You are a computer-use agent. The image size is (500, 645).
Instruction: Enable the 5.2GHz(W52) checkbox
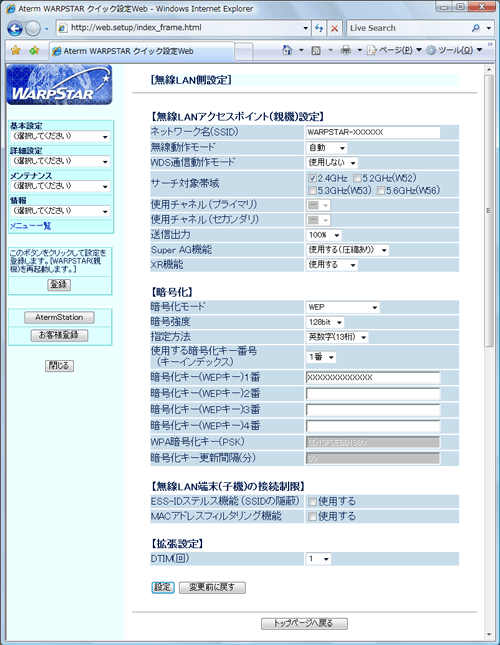(x=357, y=178)
